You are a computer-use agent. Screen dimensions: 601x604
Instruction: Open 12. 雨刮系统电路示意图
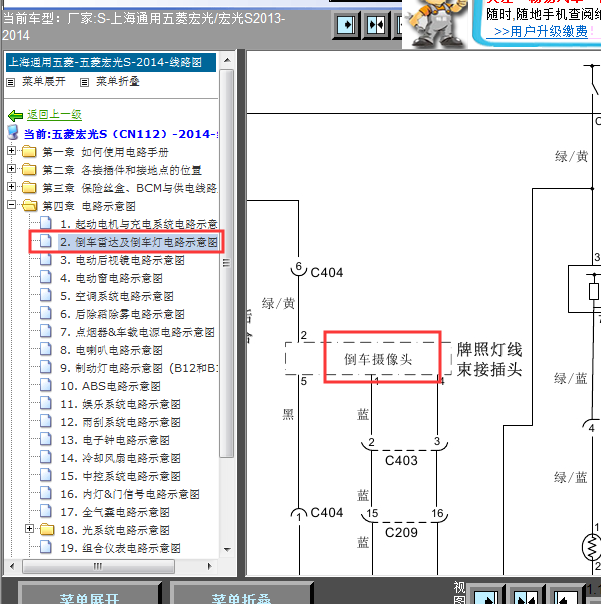click(x=120, y=422)
